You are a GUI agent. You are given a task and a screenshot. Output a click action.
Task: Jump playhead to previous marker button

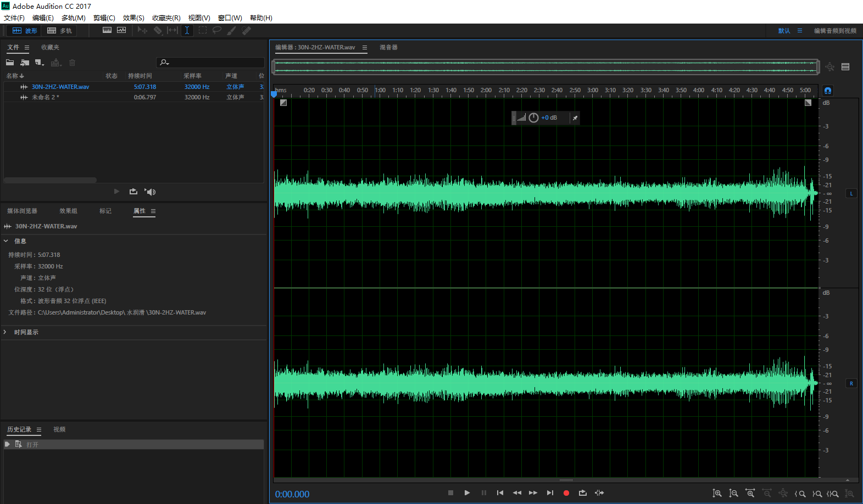click(500, 493)
